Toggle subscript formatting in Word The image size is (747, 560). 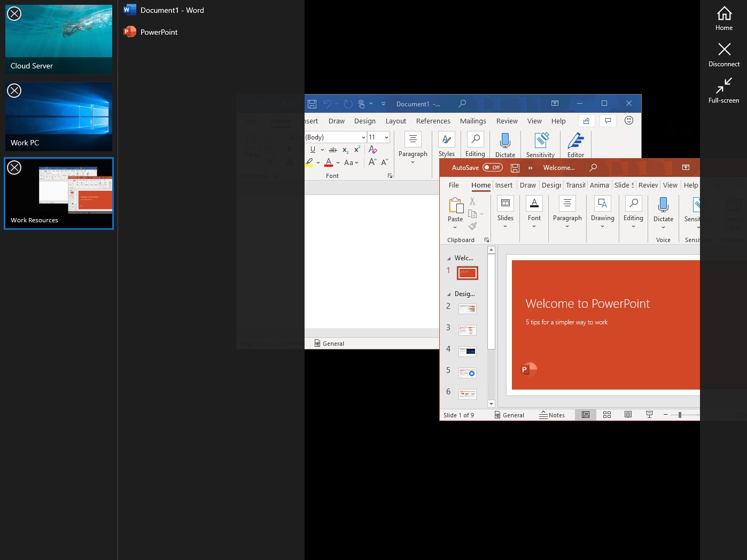[x=345, y=150]
